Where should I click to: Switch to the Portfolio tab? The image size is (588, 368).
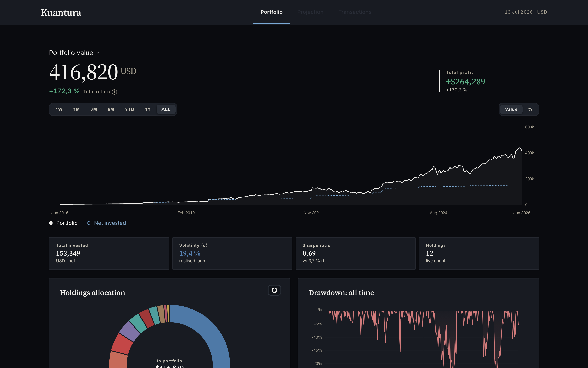click(x=271, y=12)
